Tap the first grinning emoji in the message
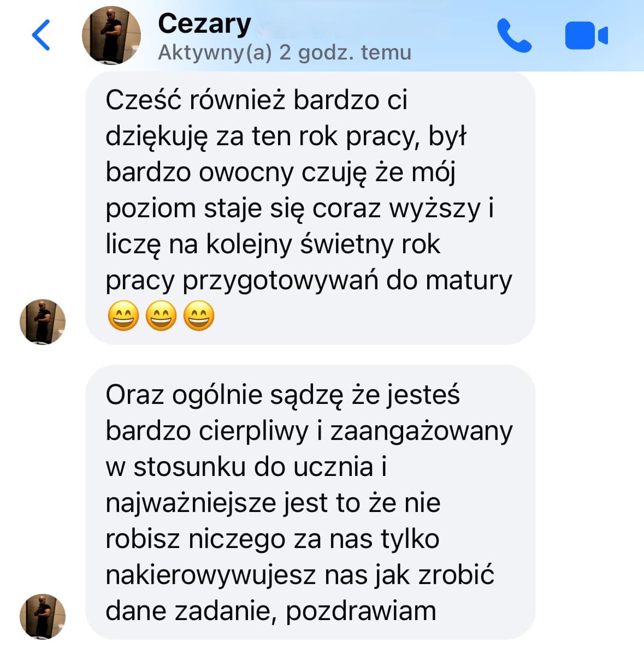This screenshot has height=655, width=644. 123,316
